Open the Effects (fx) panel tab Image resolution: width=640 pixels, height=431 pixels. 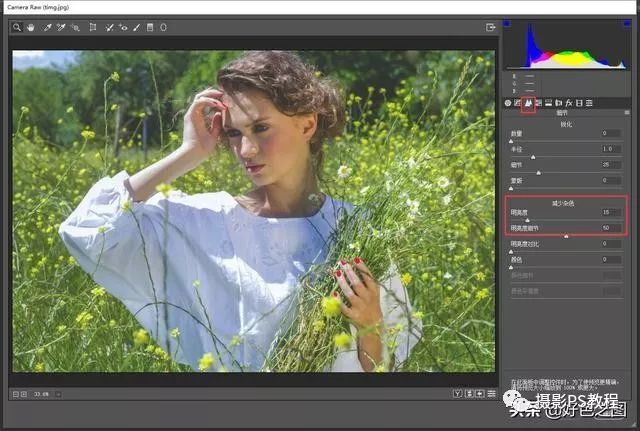pos(568,103)
